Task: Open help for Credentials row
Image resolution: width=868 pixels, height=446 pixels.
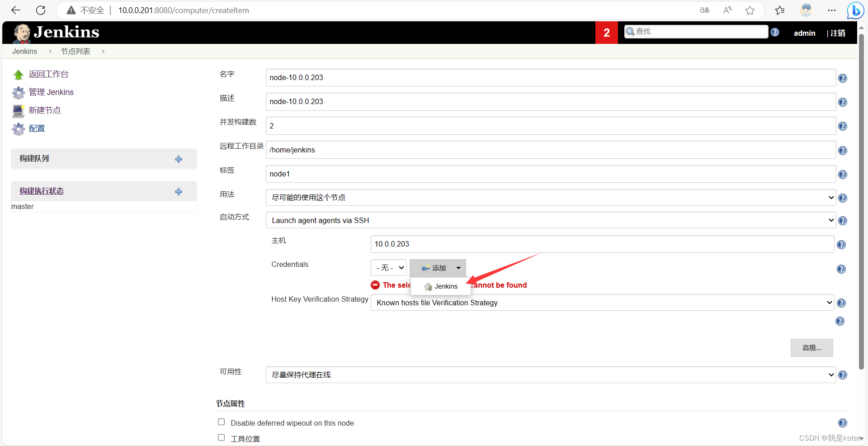Action: pos(841,269)
